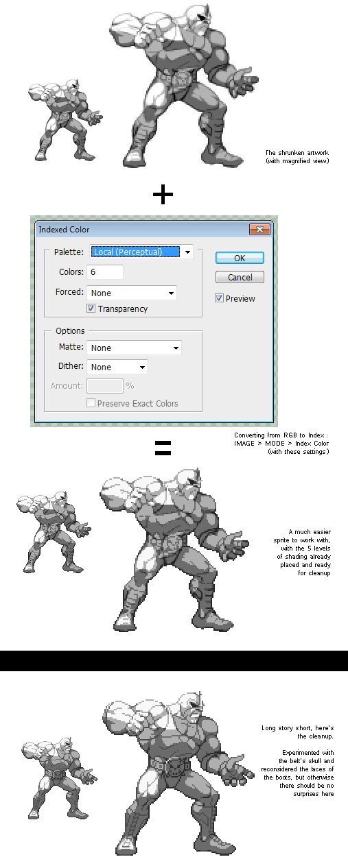Toggle the Transparency checkbox
The width and height of the screenshot is (348, 868).
pyautogui.click(x=91, y=309)
